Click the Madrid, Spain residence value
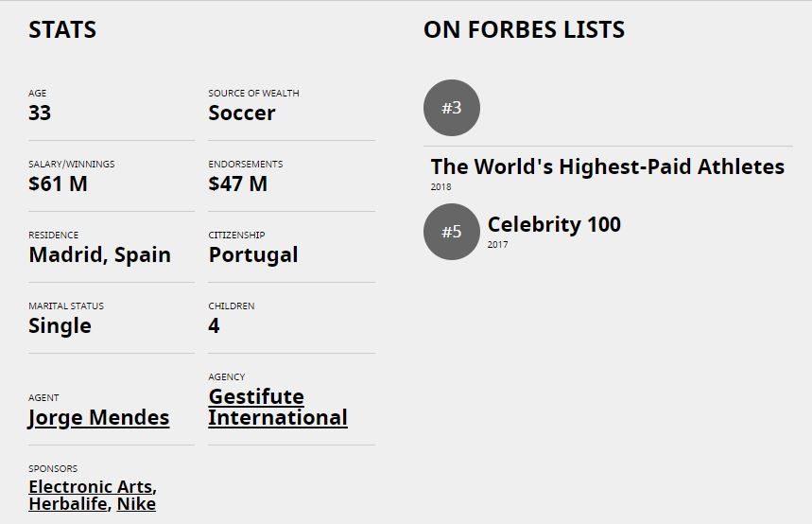The image size is (812, 524). click(100, 255)
